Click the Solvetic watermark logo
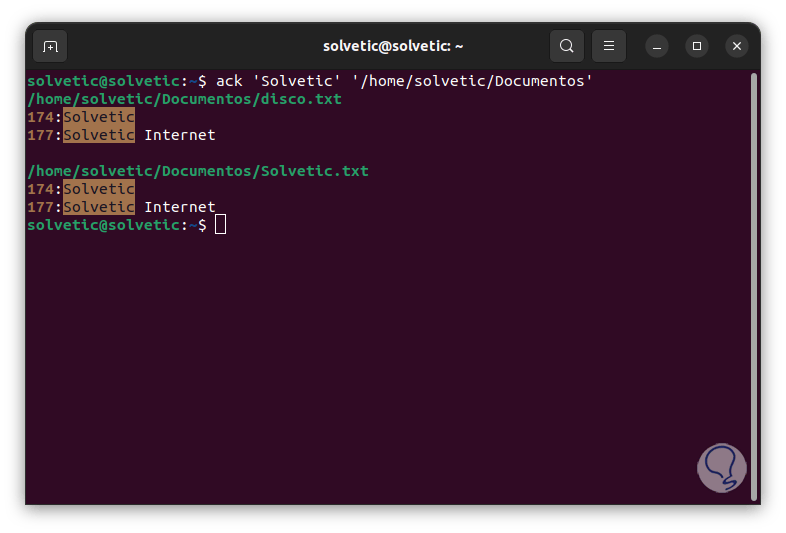Screen dimensions: 786x533 [722, 468]
